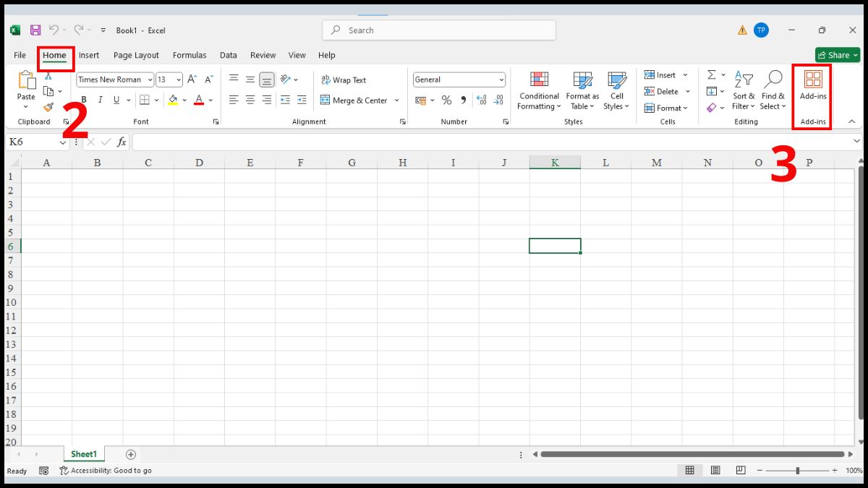Toggle Wrap Text for the cell

tap(344, 80)
